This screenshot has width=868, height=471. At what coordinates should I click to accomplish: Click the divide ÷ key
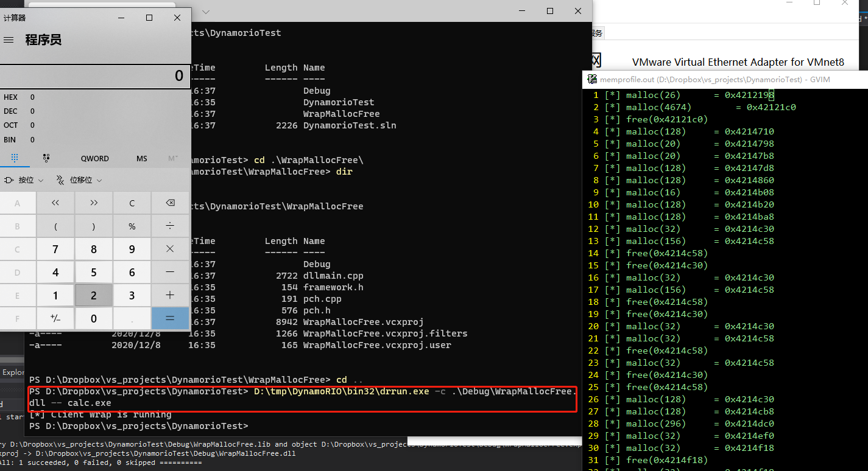170,226
